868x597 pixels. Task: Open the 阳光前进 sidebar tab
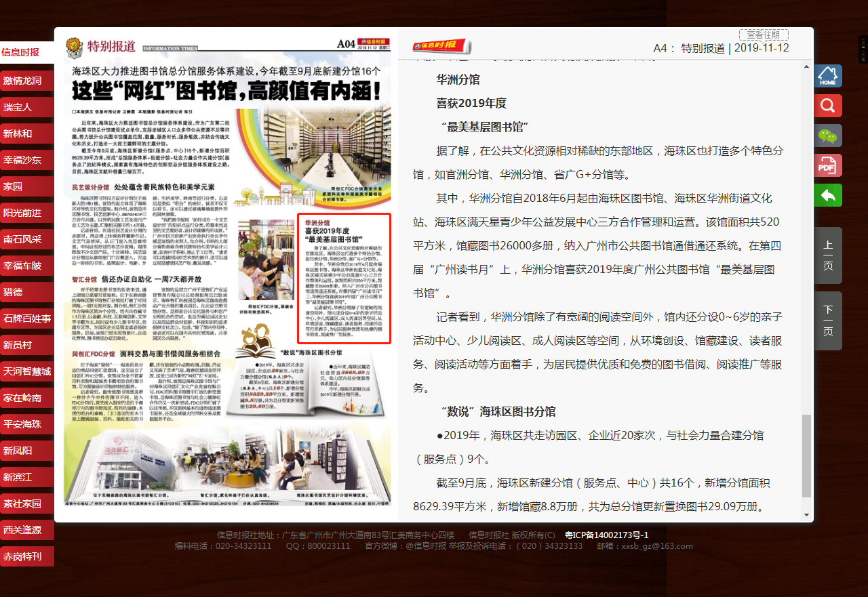[x=27, y=213]
